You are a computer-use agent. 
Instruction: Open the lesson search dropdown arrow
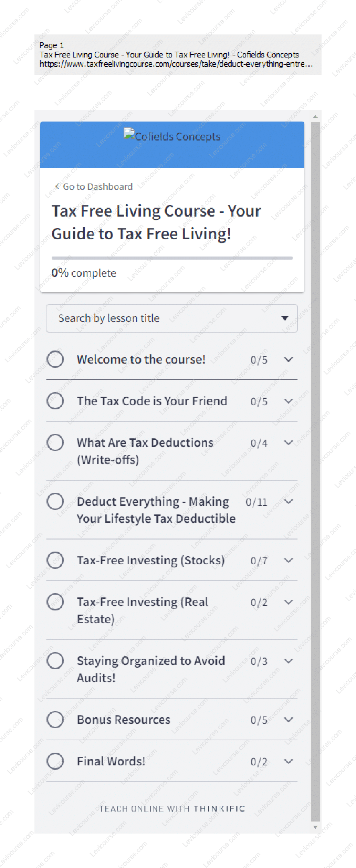(x=285, y=318)
